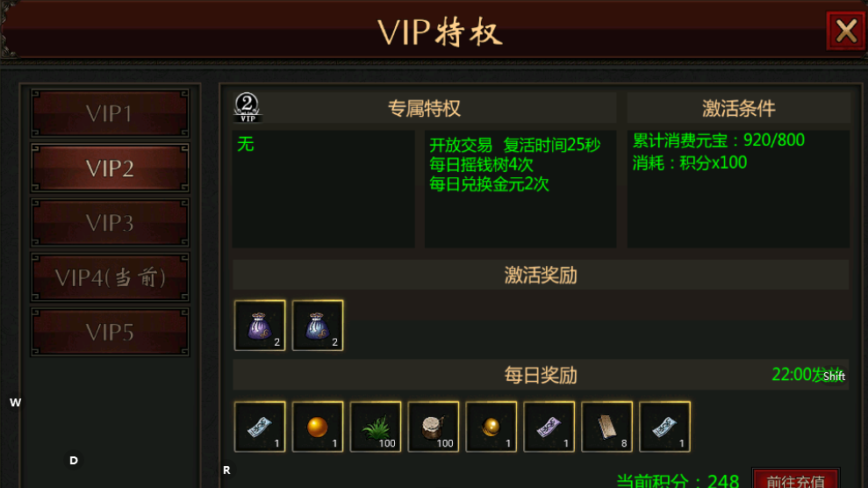This screenshot has width=868, height=488.
Task: Switch to the VIP2 tab
Action: coord(110,169)
